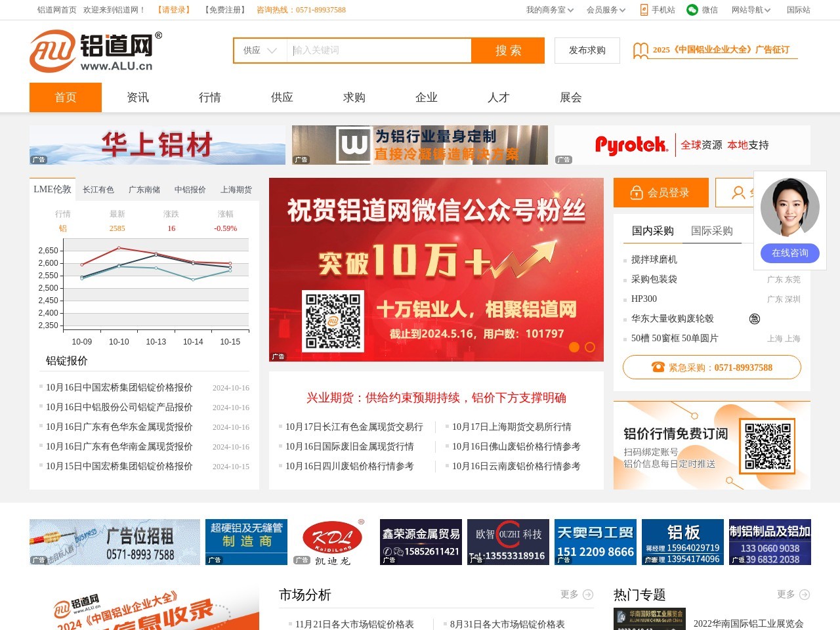Click the 发布求购 button
Image resolution: width=840 pixels, height=630 pixels.
(x=587, y=51)
